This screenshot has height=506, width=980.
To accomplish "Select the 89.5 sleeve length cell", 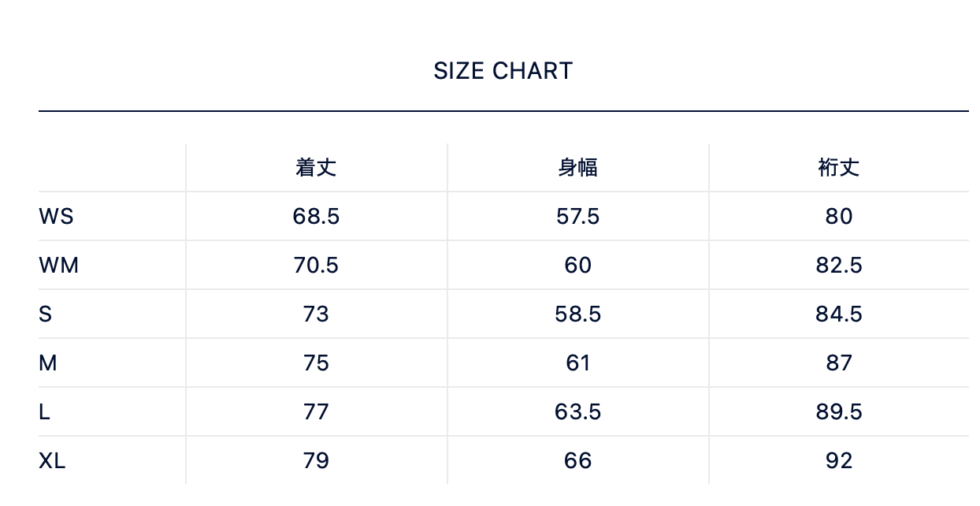I will 838,411.
